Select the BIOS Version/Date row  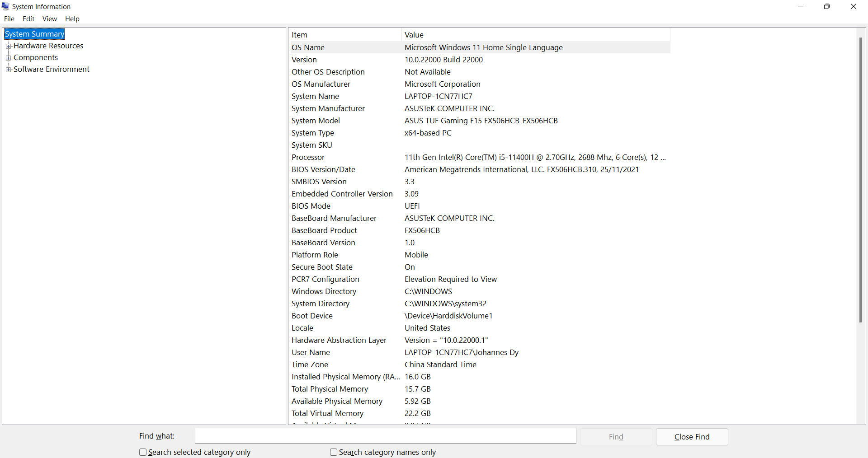coord(479,169)
